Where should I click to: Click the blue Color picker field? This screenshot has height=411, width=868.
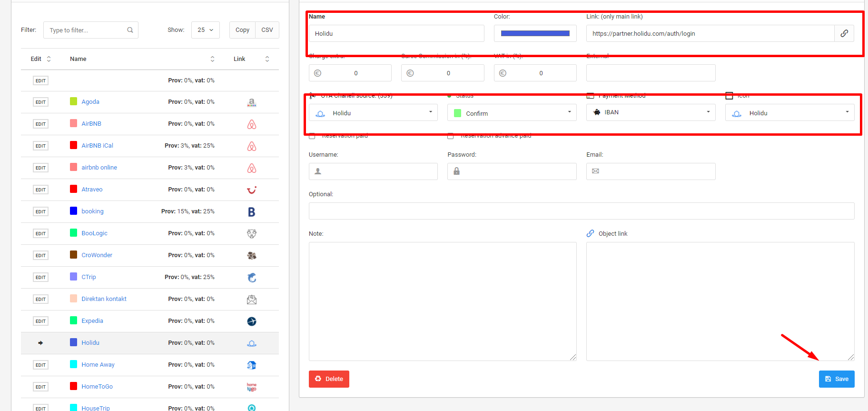point(535,33)
